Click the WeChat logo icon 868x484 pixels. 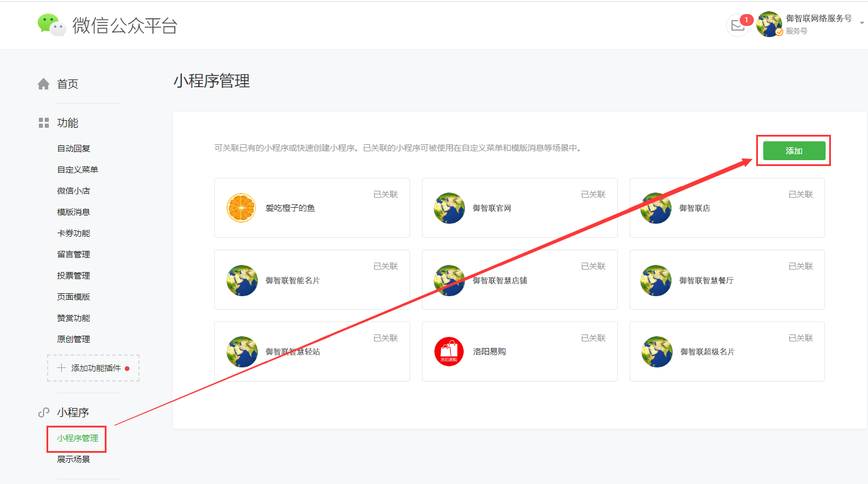(x=51, y=25)
